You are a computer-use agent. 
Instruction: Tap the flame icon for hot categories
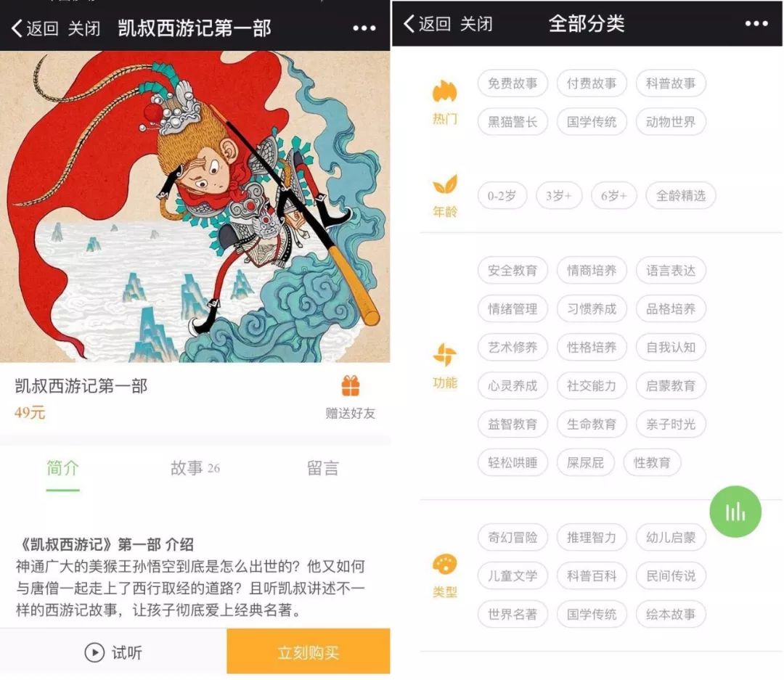coord(444,91)
